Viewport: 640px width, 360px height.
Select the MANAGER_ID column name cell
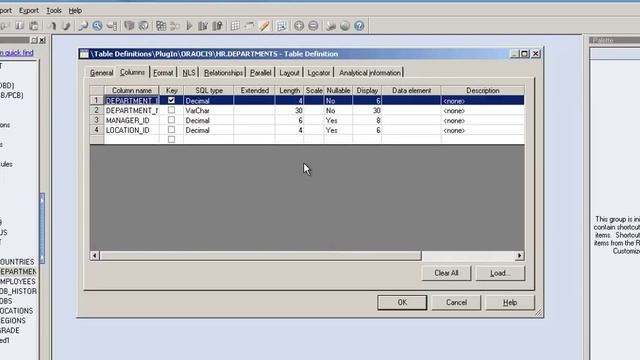131,120
